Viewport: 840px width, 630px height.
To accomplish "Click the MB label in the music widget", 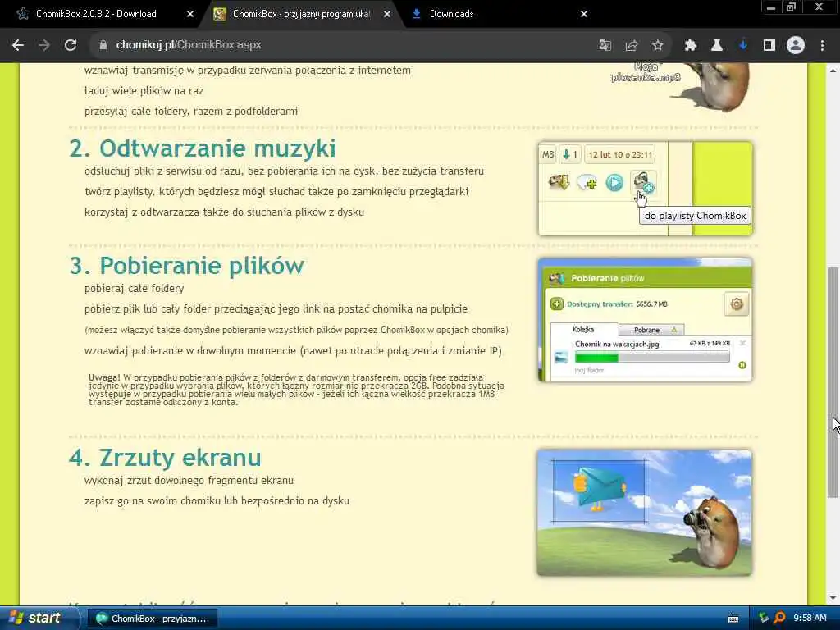I will click(x=547, y=155).
